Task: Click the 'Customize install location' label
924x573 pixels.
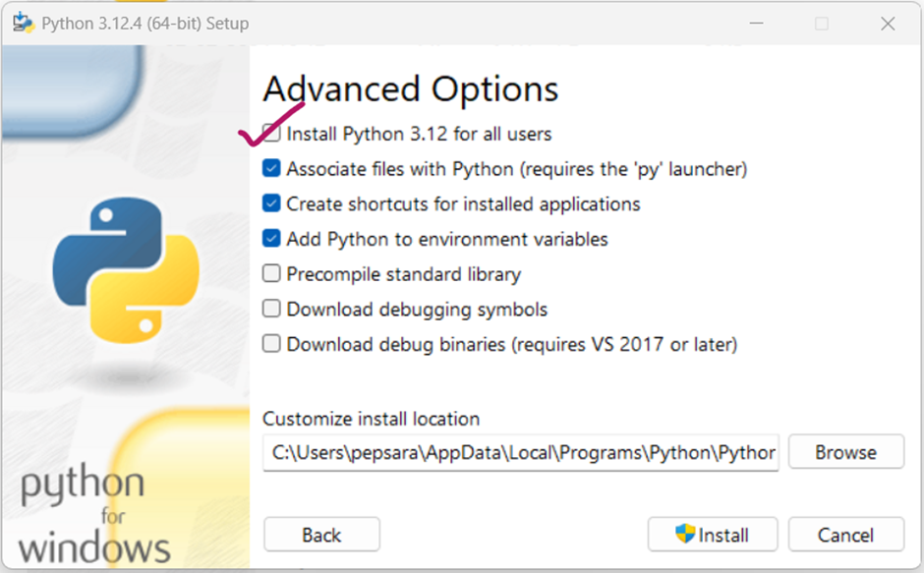Action: click(x=372, y=419)
